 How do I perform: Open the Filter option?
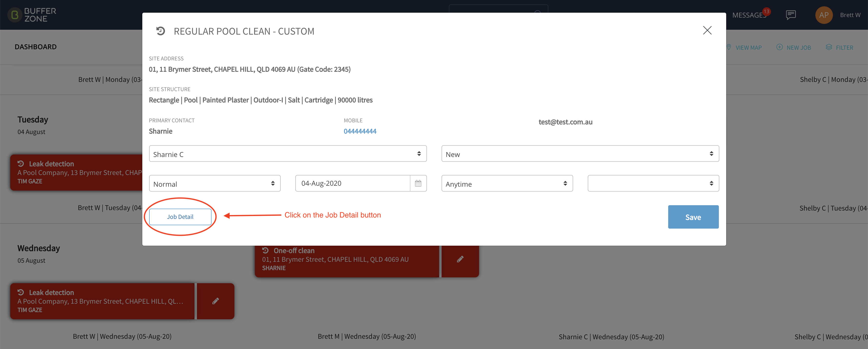pyautogui.click(x=839, y=48)
